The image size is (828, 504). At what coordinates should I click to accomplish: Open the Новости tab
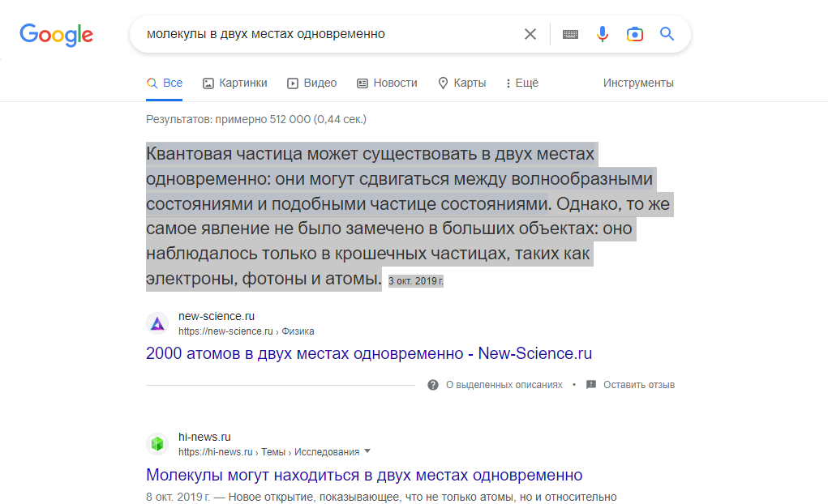click(x=387, y=83)
